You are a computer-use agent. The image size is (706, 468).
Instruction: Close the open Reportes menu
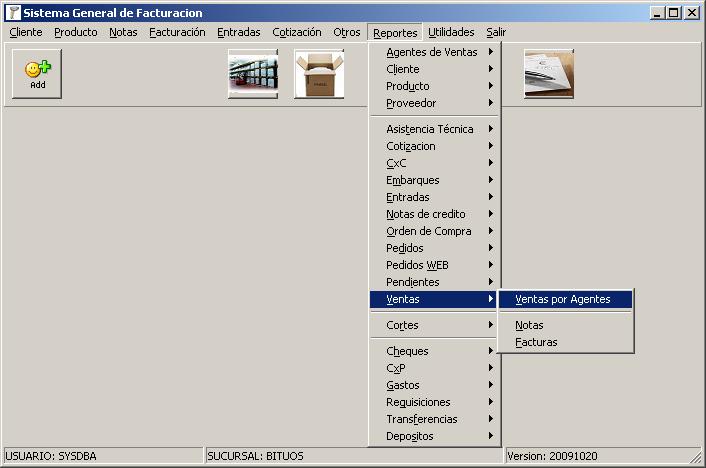pyautogui.click(x=395, y=32)
